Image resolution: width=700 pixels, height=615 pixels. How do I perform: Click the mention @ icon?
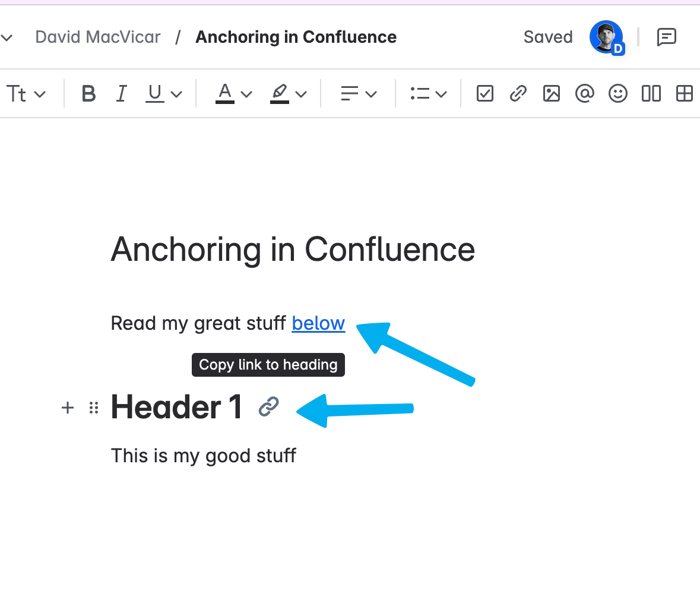tap(584, 94)
